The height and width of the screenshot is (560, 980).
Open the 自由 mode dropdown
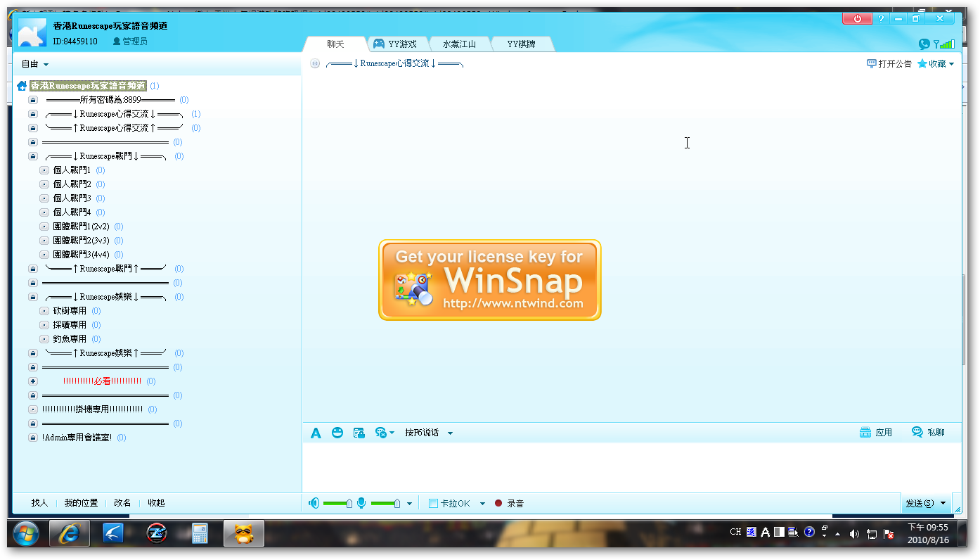click(35, 64)
